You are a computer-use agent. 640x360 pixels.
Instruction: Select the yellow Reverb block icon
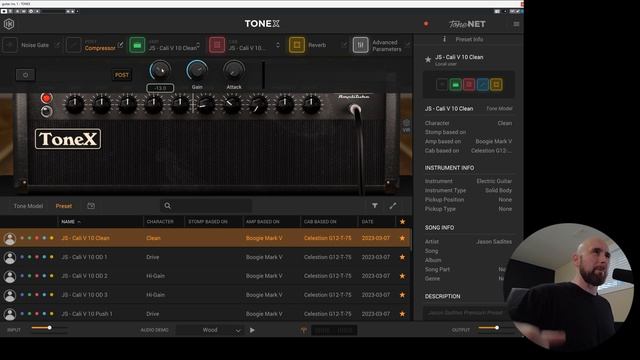pos(297,45)
